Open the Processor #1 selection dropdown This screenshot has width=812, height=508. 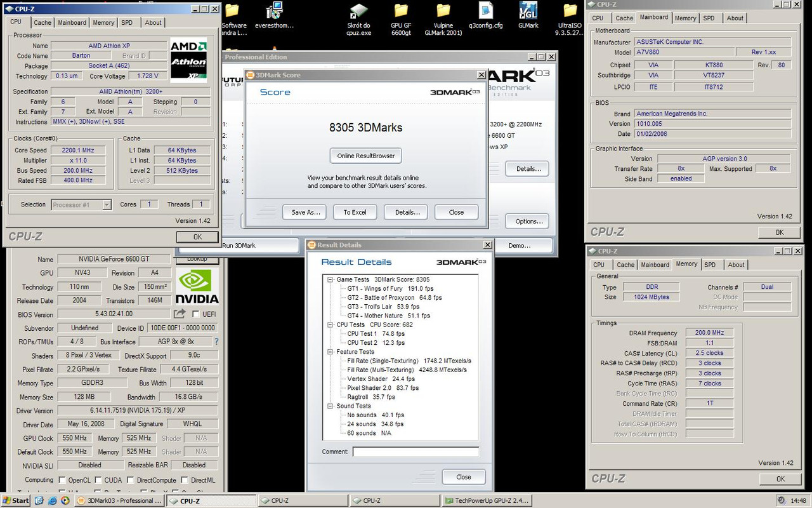pyautogui.click(x=107, y=204)
